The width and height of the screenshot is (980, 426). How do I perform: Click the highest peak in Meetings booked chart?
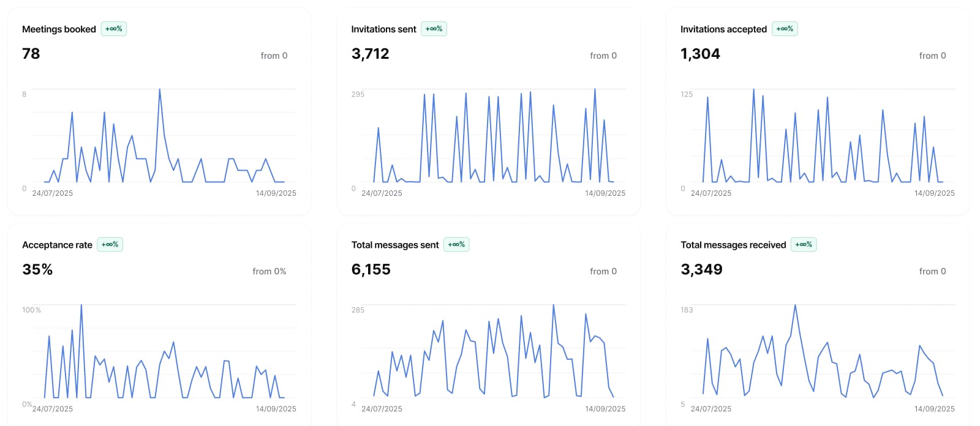point(160,91)
